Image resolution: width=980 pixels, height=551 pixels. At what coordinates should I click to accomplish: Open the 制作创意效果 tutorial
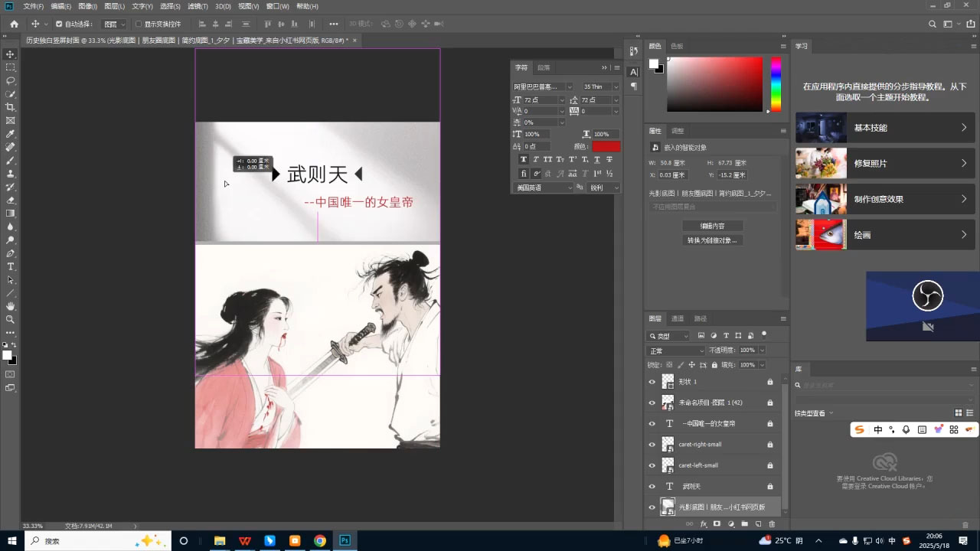click(x=884, y=199)
